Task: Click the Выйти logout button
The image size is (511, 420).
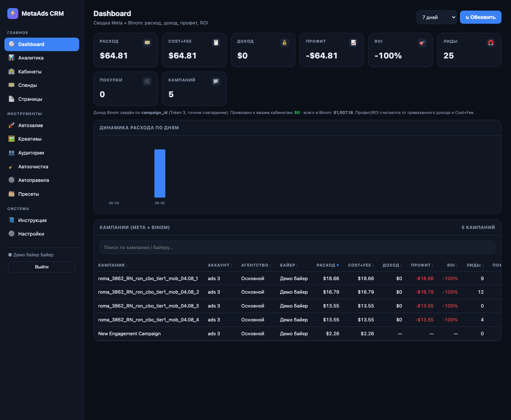Action: (42, 267)
